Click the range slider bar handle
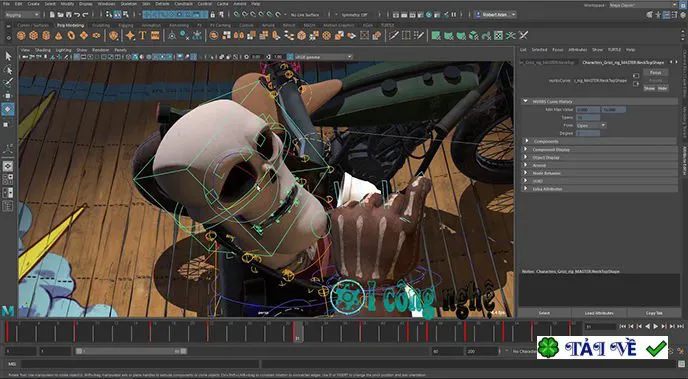Image resolution: width=688 pixels, height=379 pixels. (x=131, y=351)
